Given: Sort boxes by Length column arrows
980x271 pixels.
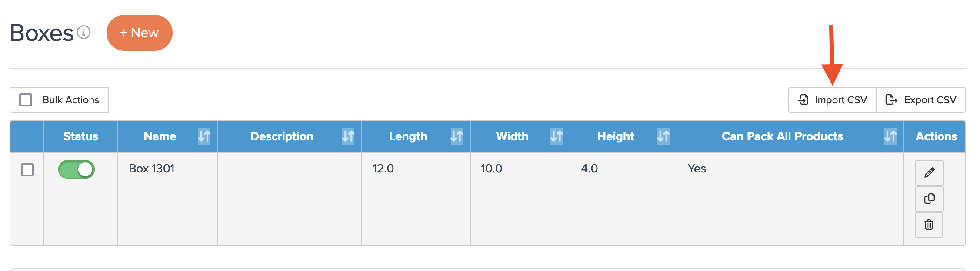Looking at the screenshot, I should point(457,136).
